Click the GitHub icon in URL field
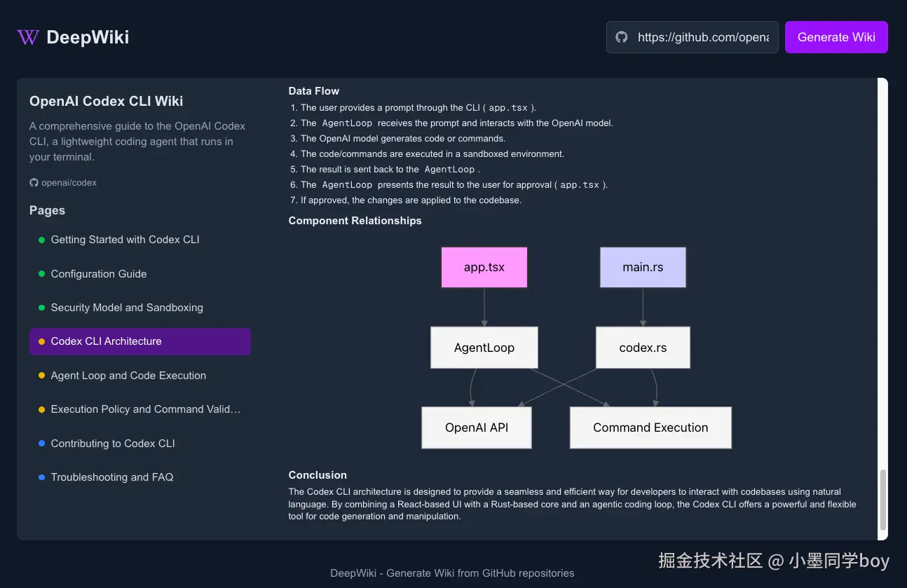907x588 pixels. point(622,37)
